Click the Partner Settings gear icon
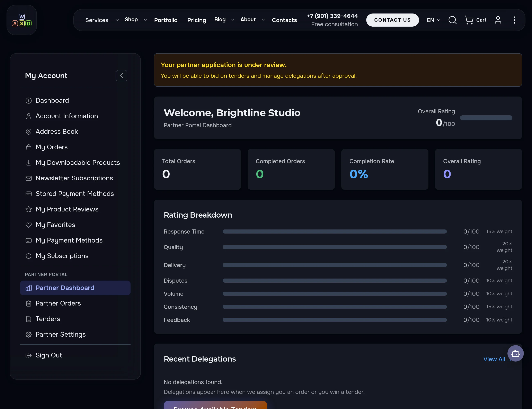This screenshot has width=532, height=409. pyautogui.click(x=28, y=335)
